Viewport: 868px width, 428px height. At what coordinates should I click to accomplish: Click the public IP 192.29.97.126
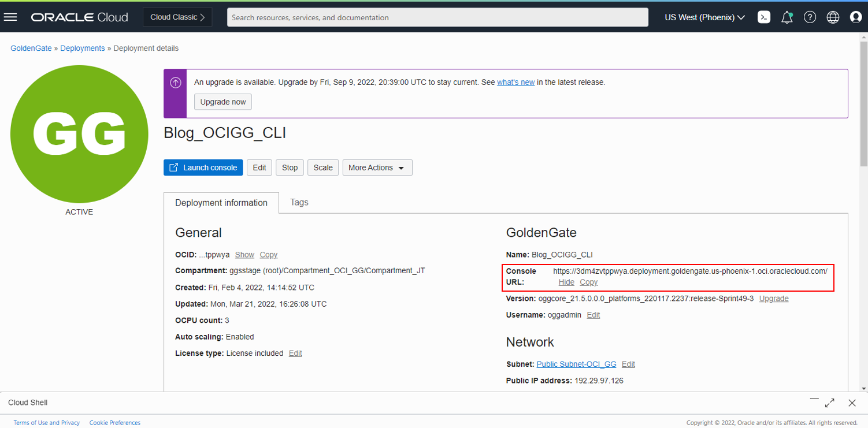[x=599, y=381]
